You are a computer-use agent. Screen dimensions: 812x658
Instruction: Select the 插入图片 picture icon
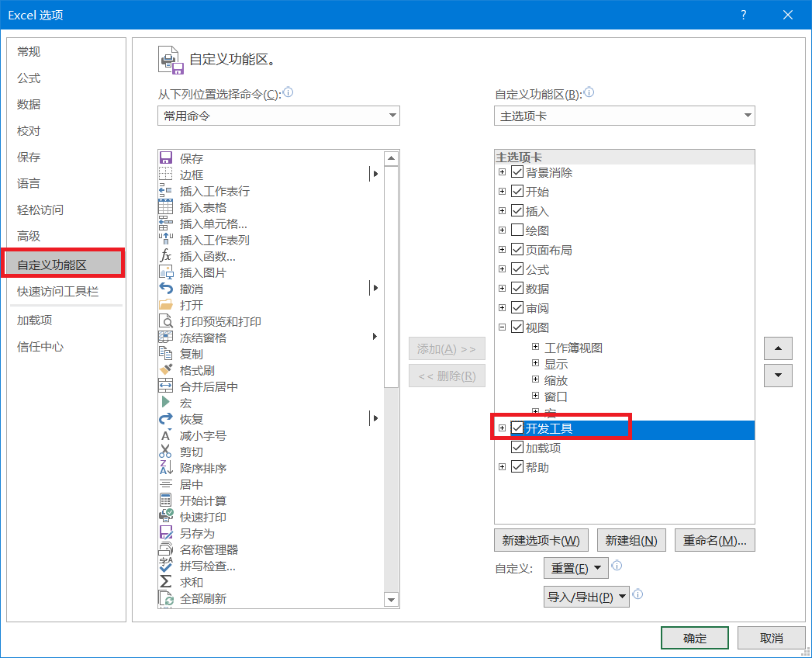pyautogui.click(x=166, y=272)
